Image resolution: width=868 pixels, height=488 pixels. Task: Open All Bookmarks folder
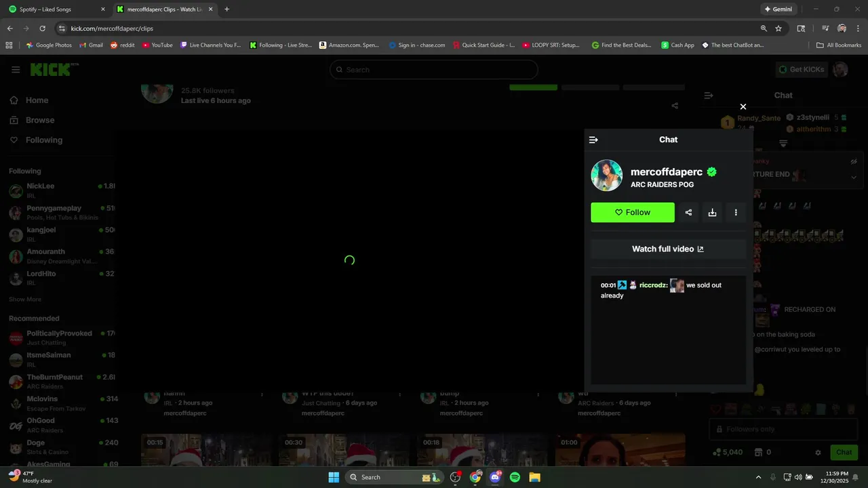(839, 45)
